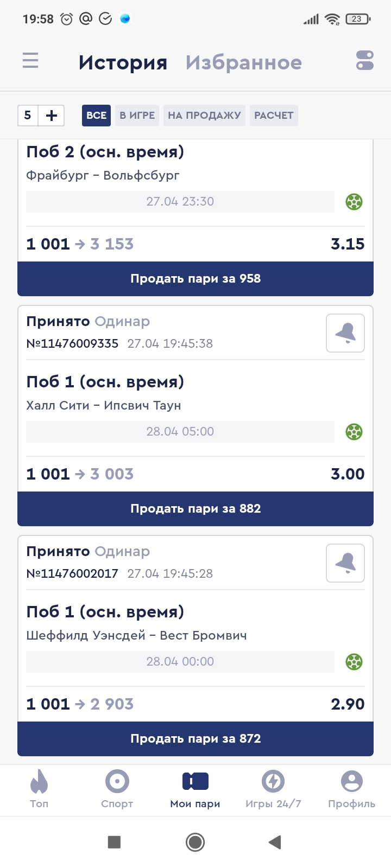
Task: Sell the bet for 958
Action: click(x=195, y=279)
